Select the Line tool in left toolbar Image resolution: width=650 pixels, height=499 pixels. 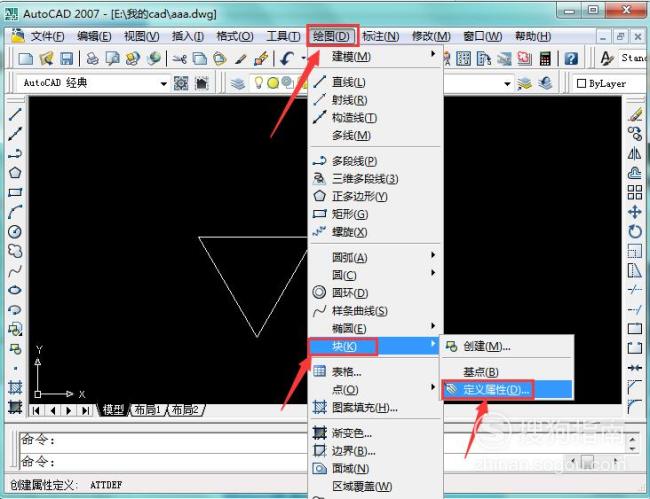(15, 114)
